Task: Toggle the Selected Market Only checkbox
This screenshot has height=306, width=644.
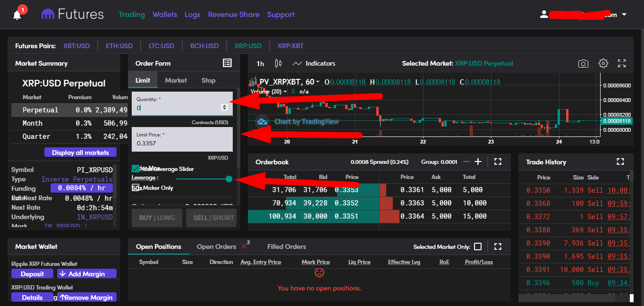Action: 478,246
